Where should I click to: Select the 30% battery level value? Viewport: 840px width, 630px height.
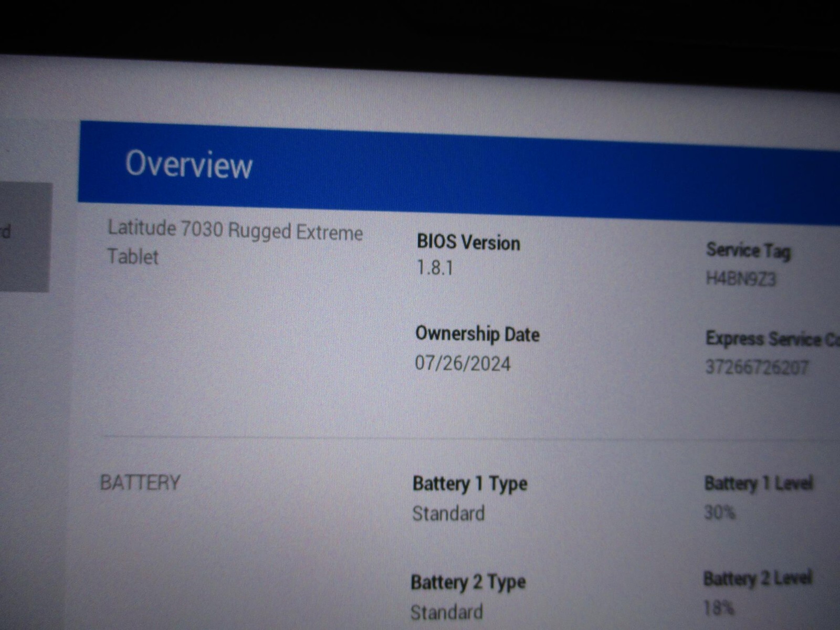719,511
